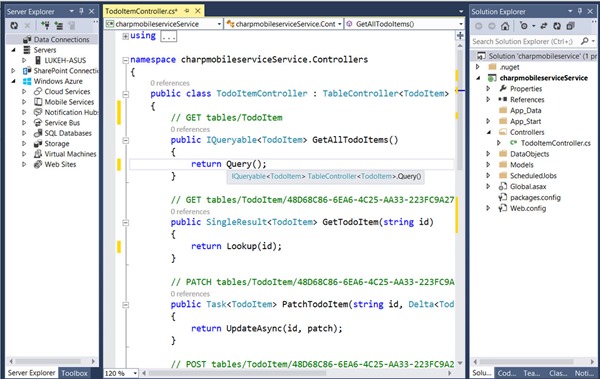The height and width of the screenshot is (379, 600).
Task: Switch to the Tea... bottom tab
Action: pyautogui.click(x=532, y=373)
